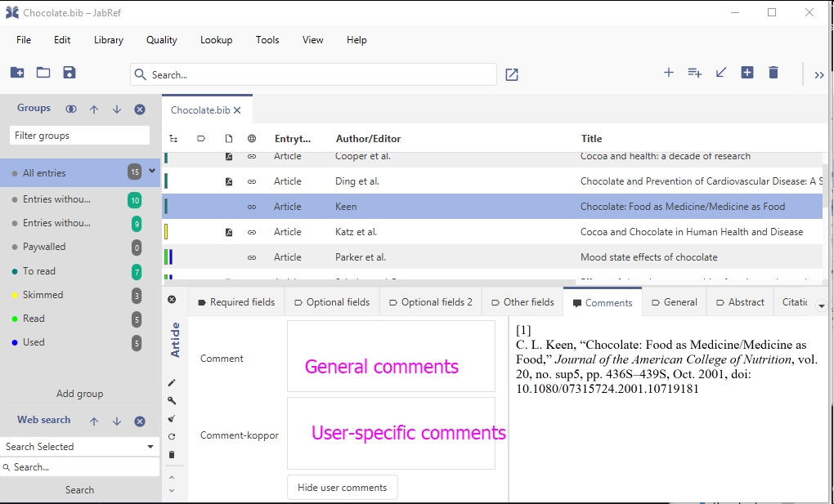Click the web Search button
Viewport: 834px width, 504px height.
coord(79,490)
